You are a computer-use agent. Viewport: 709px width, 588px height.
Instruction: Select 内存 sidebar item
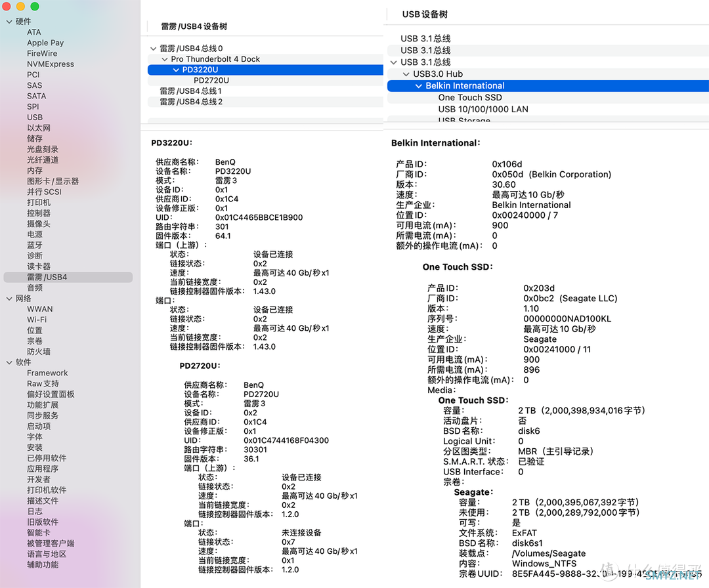point(35,171)
